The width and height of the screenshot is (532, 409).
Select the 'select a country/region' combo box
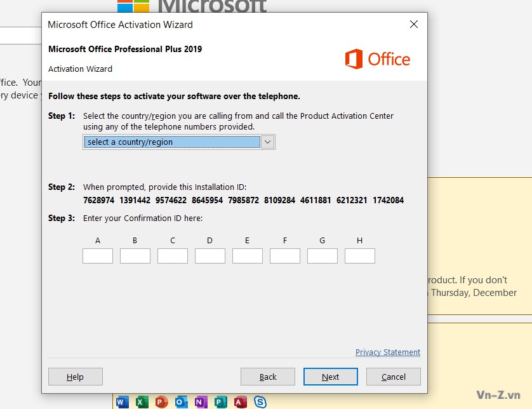(x=171, y=142)
